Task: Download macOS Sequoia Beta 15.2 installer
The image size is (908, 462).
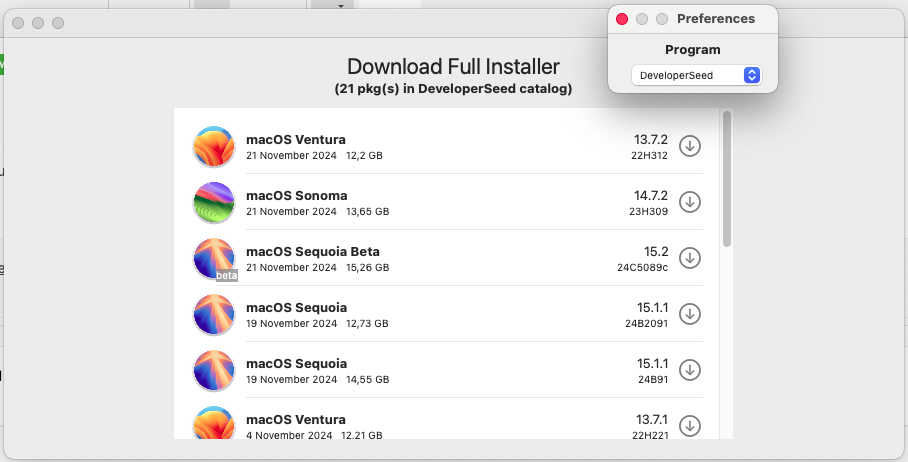Action: tap(690, 258)
